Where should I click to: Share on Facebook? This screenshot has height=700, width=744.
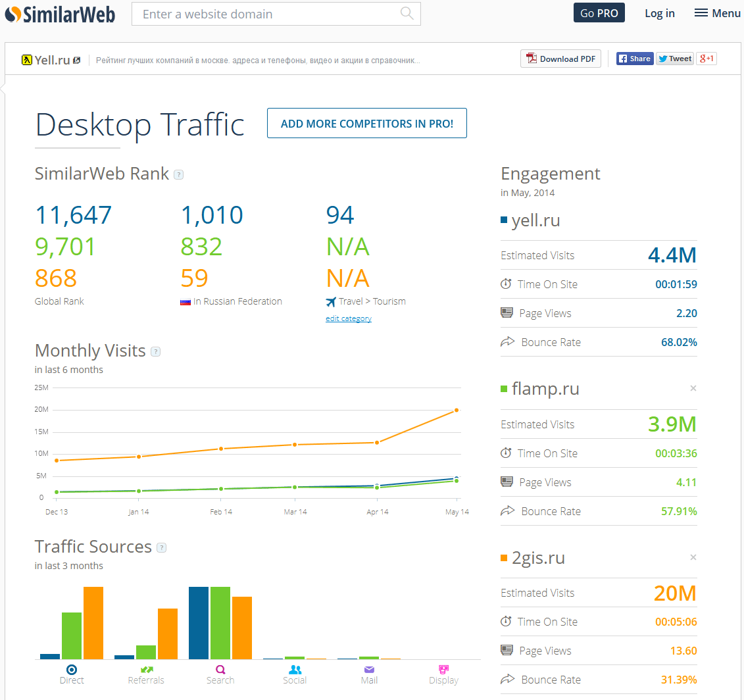[x=635, y=59]
